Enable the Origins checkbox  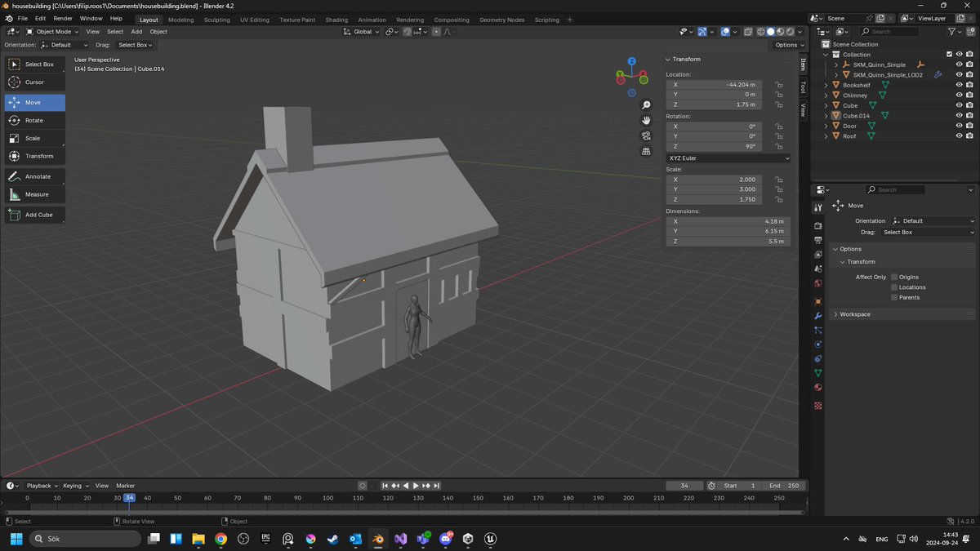[894, 278]
